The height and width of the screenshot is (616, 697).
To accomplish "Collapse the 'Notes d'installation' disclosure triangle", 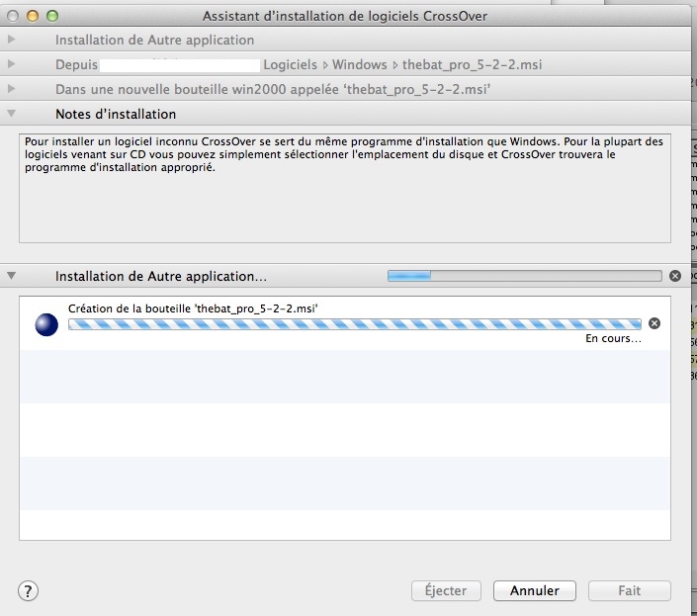I will click(12, 114).
